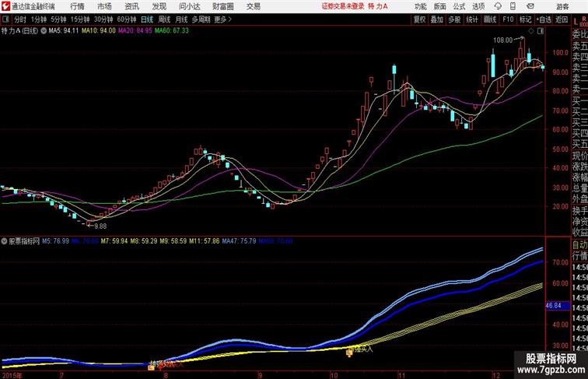Viewport: 588px width, 379px height.
Task: Click the buy signal icon near August
Action: (151, 367)
